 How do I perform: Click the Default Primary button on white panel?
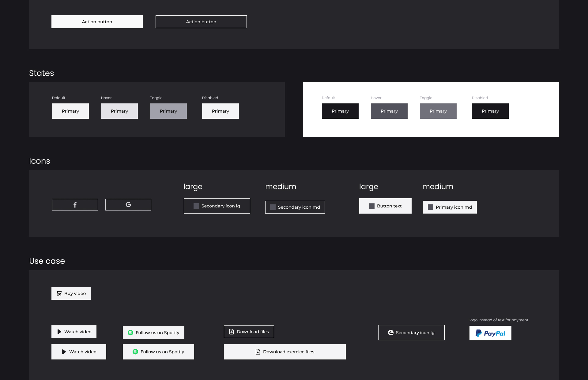(340, 111)
